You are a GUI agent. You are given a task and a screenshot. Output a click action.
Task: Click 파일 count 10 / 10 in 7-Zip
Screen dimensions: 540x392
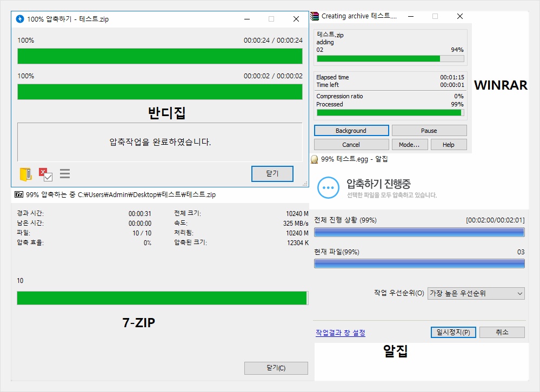click(142, 233)
